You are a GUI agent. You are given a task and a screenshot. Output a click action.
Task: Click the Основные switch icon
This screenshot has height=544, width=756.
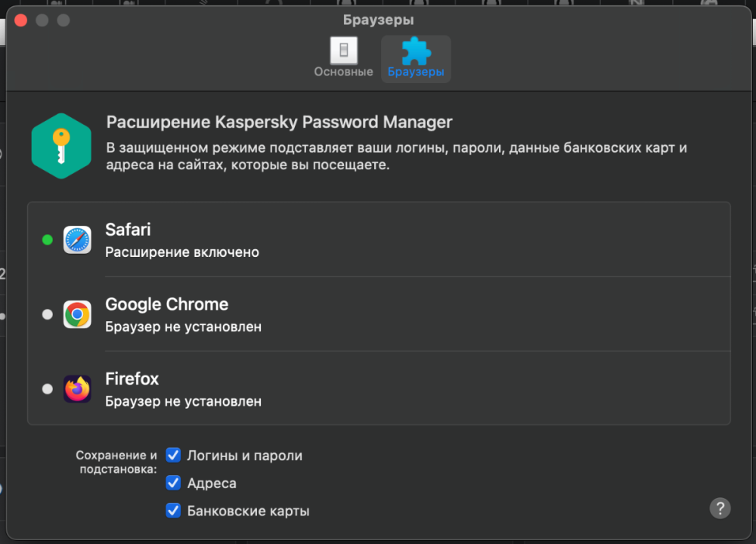(344, 51)
